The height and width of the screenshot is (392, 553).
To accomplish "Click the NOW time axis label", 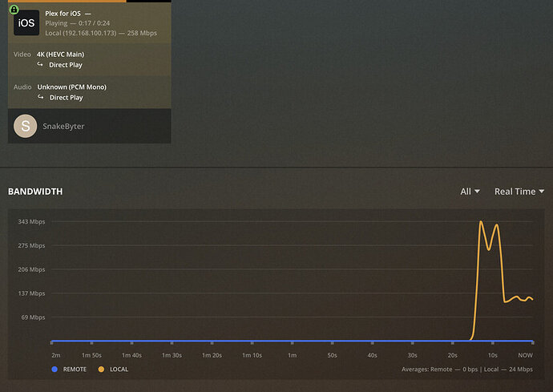I will [x=525, y=355].
